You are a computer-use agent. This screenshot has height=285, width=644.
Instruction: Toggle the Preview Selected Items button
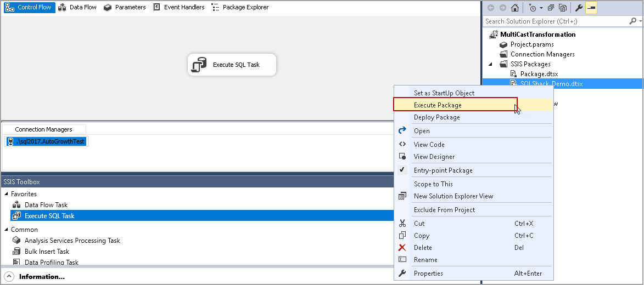[591, 8]
